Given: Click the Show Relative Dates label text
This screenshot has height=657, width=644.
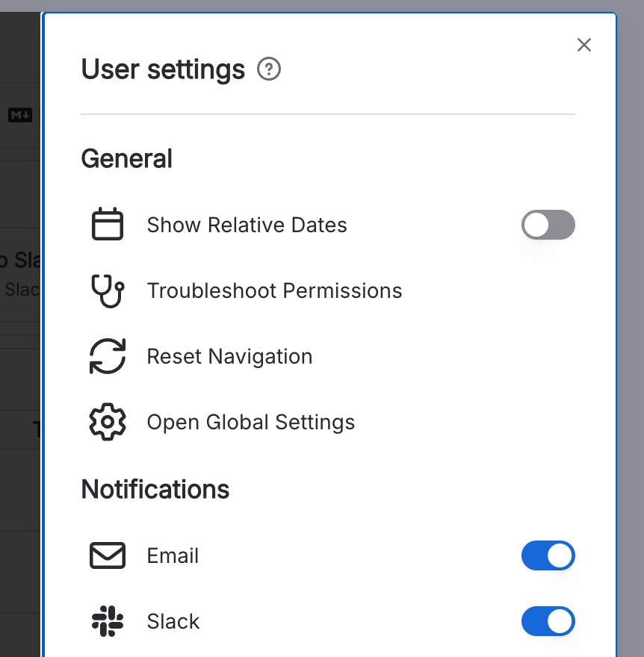Looking at the screenshot, I should tap(247, 224).
